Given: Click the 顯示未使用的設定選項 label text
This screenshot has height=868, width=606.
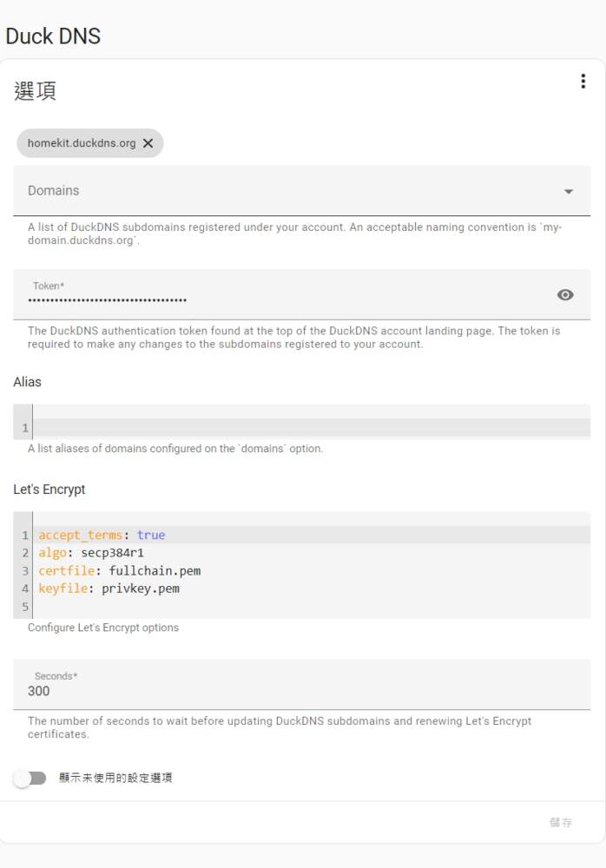Looking at the screenshot, I should click(x=115, y=778).
